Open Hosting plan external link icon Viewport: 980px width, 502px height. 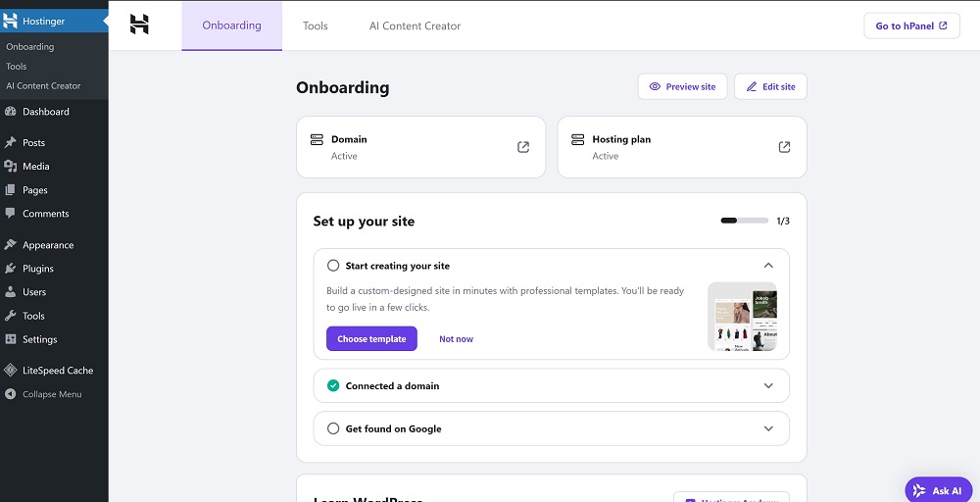784,147
